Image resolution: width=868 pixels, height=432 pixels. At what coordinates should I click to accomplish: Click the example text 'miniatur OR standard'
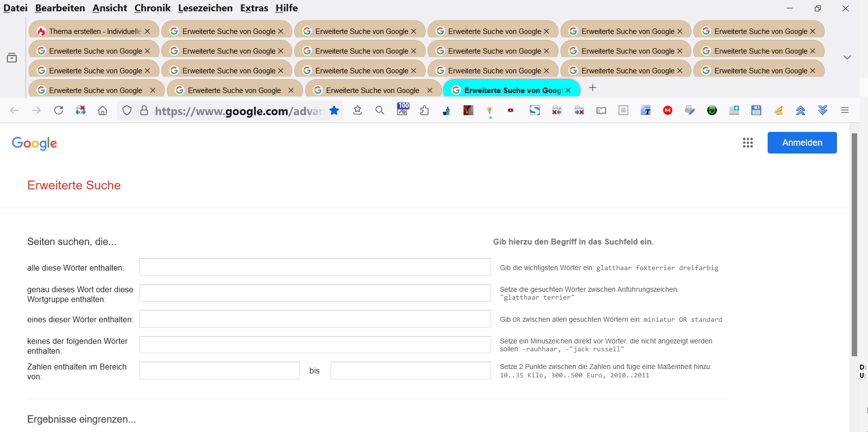coord(683,320)
